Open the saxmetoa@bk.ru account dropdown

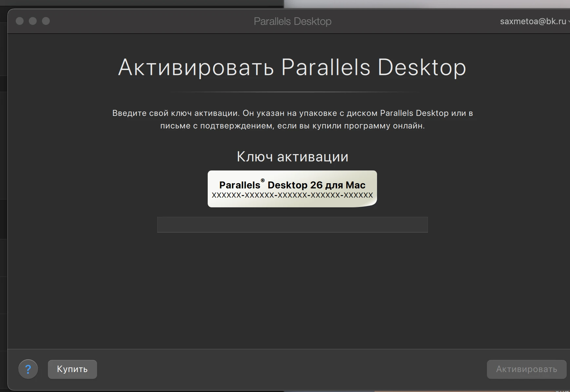point(535,21)
